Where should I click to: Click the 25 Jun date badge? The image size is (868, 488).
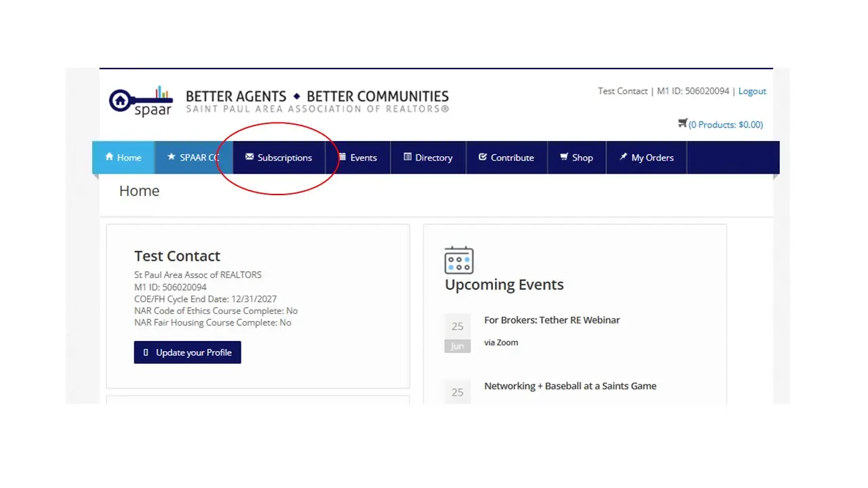coord(458,334)
